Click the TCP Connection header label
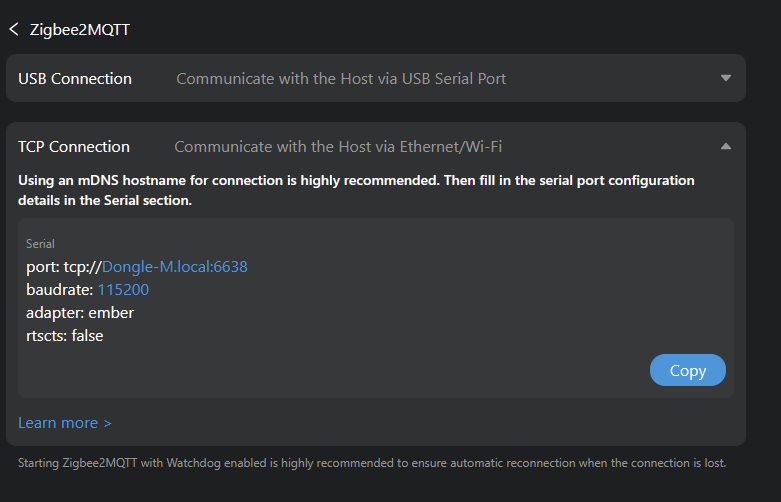Viewport: 781px width, 502px height. pos(74,146)
